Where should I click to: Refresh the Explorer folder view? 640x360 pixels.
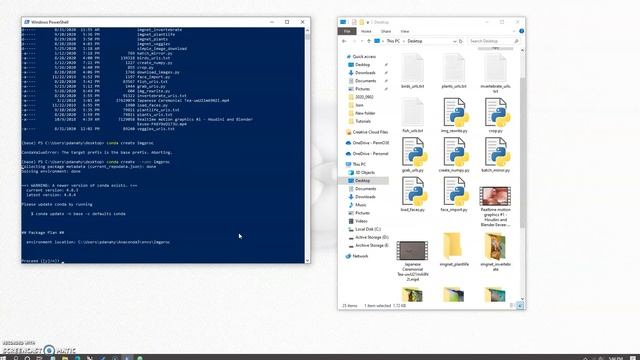[461, 41]
